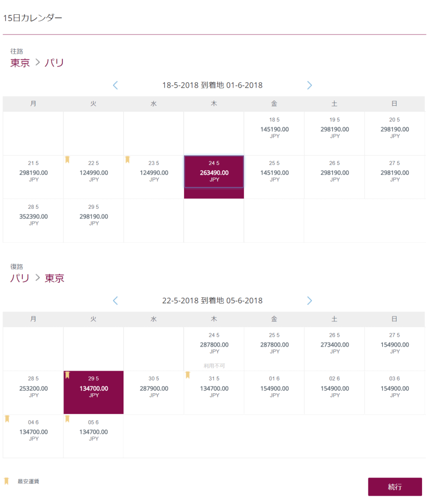Advance outbound calendar using right arrow
Viewport: 428px width, 504px height.
(309, 85)
